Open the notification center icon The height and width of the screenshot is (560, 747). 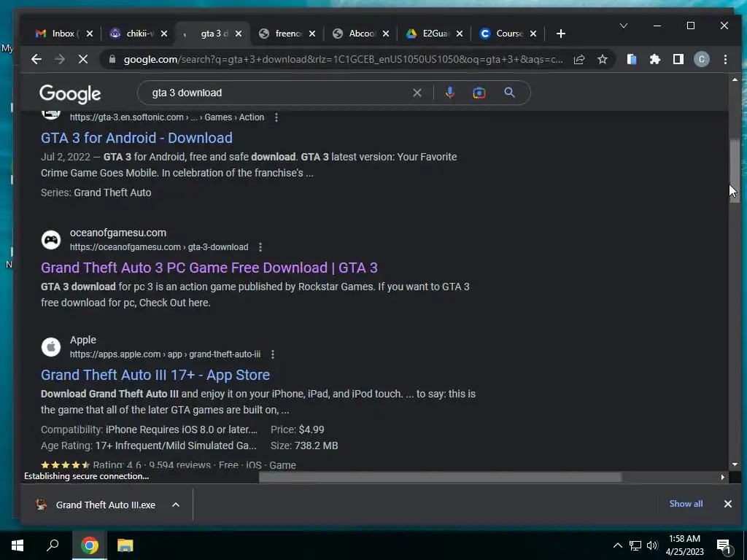tap(724, 546)
